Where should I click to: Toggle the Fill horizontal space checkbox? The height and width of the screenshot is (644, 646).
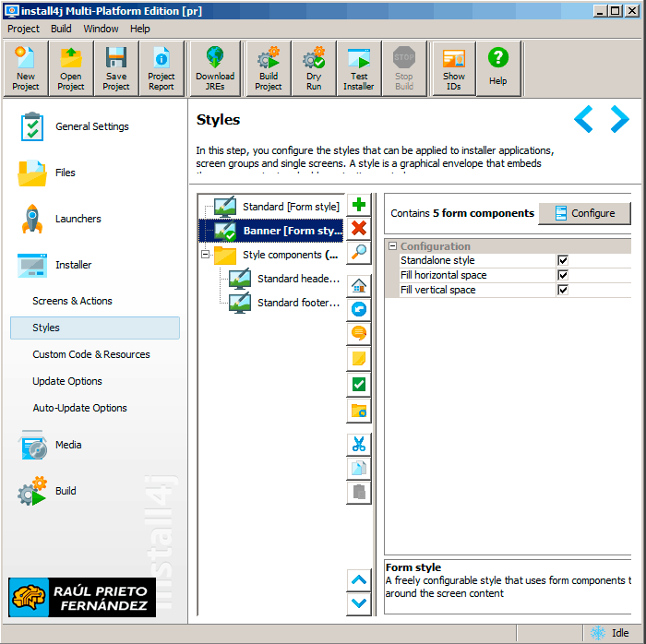click(x=563, y=276)
